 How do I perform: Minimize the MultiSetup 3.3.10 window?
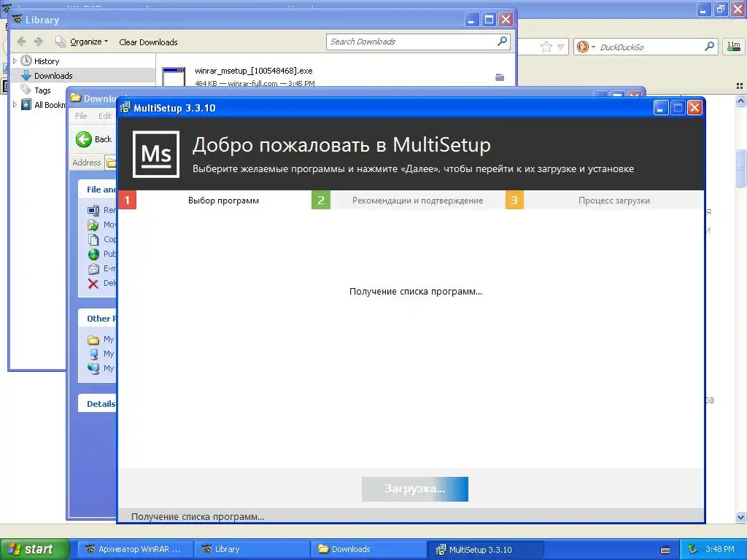pyautogui.click(x=660, y=108)
